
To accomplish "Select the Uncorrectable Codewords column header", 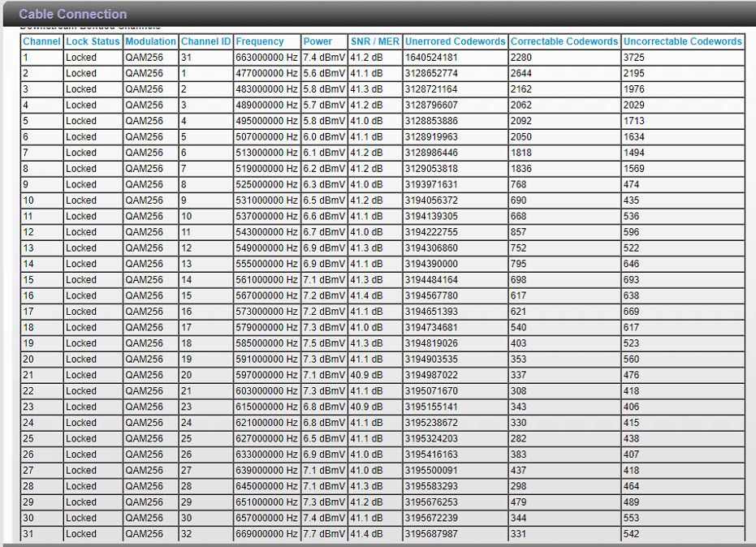I will click(682, 41).
